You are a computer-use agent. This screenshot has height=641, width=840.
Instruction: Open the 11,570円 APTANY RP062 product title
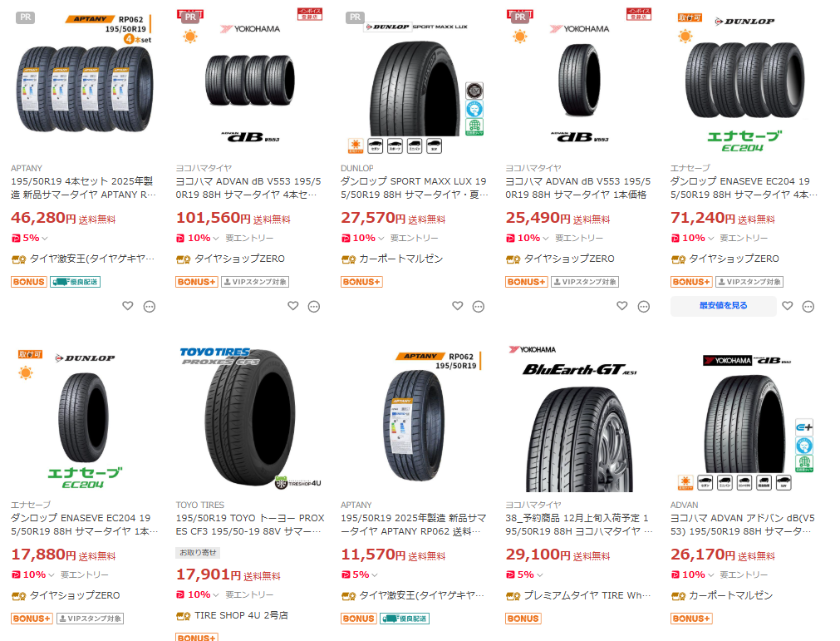[x=414, y=524]
